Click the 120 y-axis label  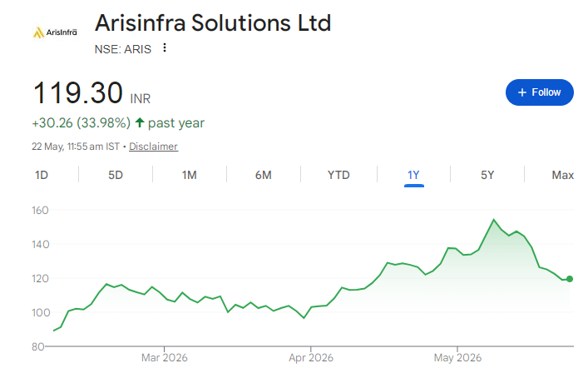coord(40,278)
